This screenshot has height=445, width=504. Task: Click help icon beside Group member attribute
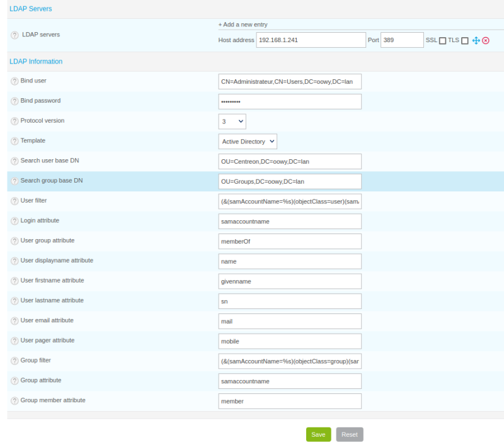pos(14,401)
